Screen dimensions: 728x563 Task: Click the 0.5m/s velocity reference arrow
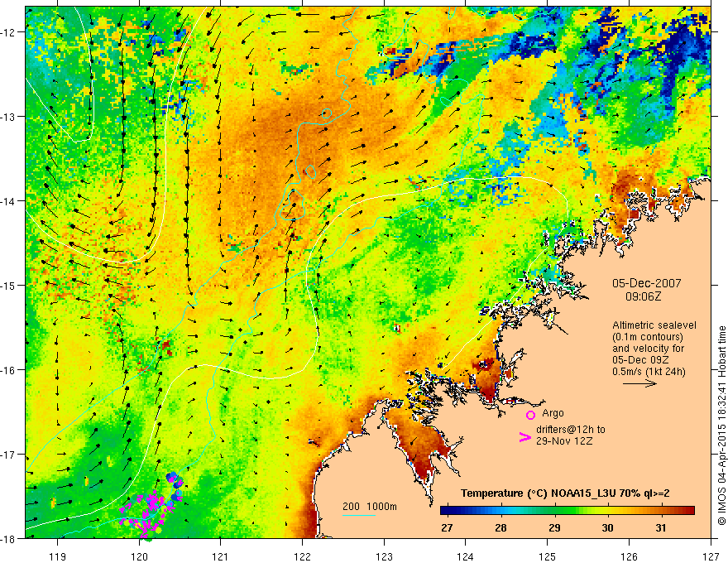(x=639, y=383)
